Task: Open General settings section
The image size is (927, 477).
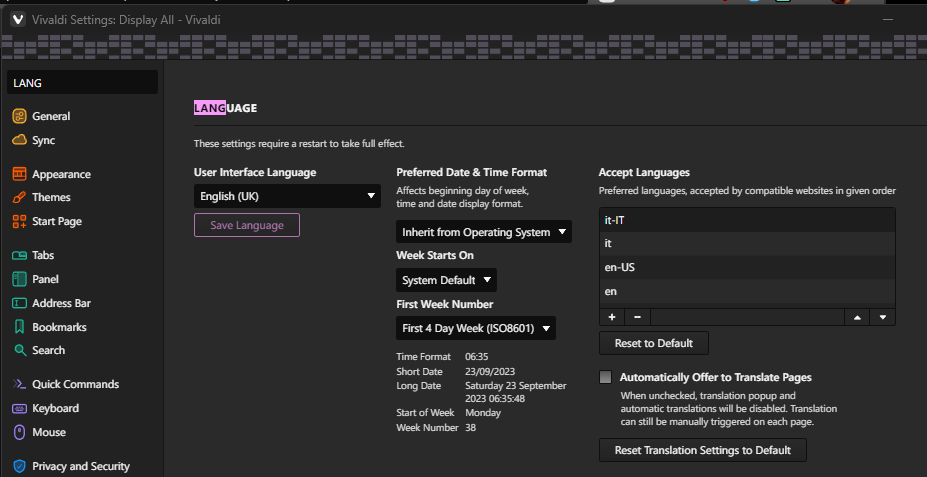Action: tap(51, 116)
